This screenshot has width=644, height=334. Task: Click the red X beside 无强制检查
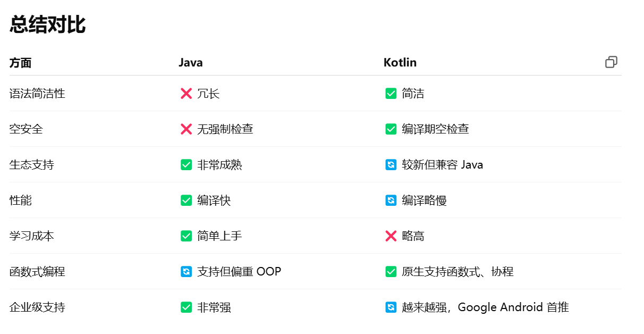(x=186, y=129)
